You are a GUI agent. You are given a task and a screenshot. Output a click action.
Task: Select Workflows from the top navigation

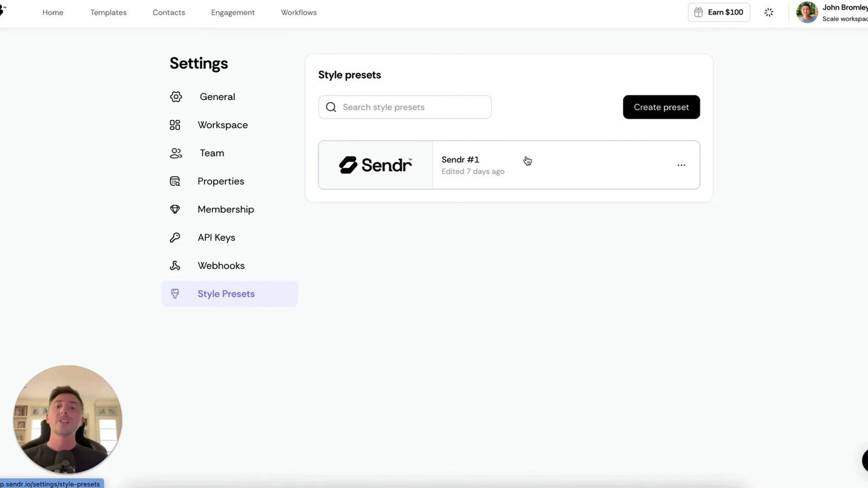(298, 12)
